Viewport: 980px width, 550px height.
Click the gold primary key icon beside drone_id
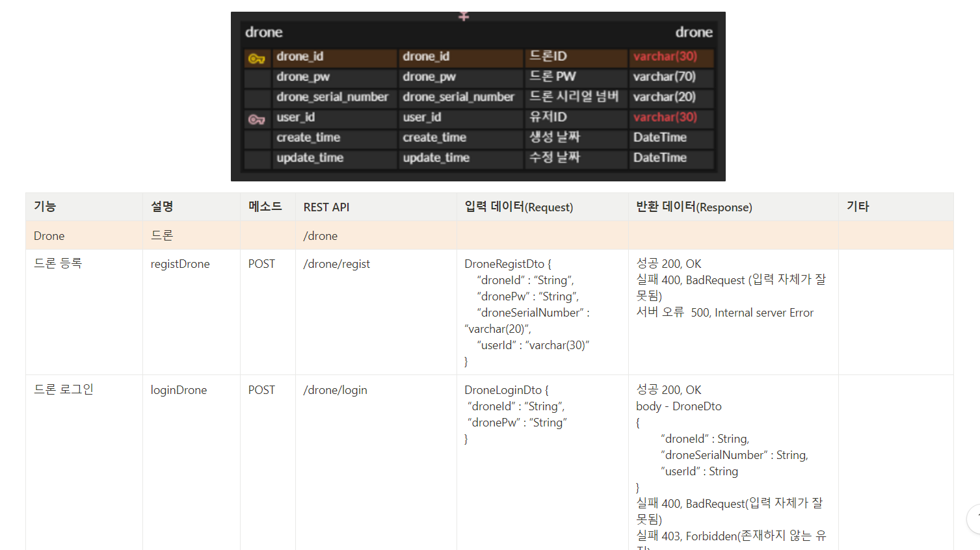257,59
